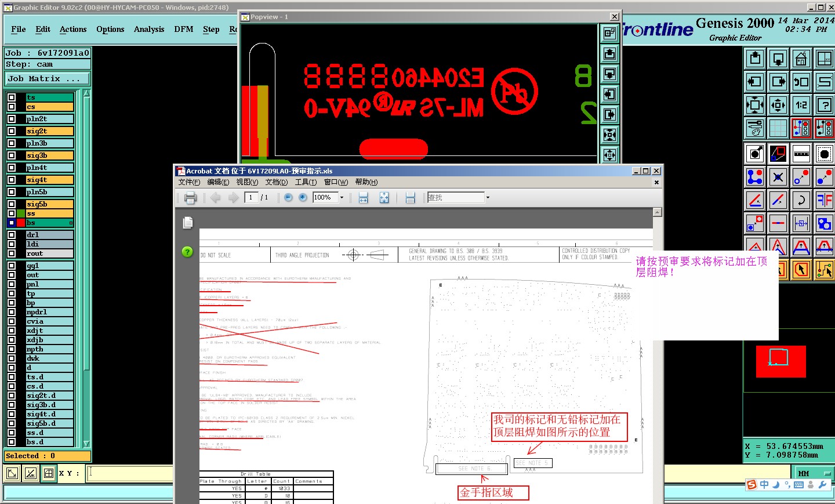Click the Acrobat 查找 search field
Viewport: 835px width, 504px height.
pos(456,198)
